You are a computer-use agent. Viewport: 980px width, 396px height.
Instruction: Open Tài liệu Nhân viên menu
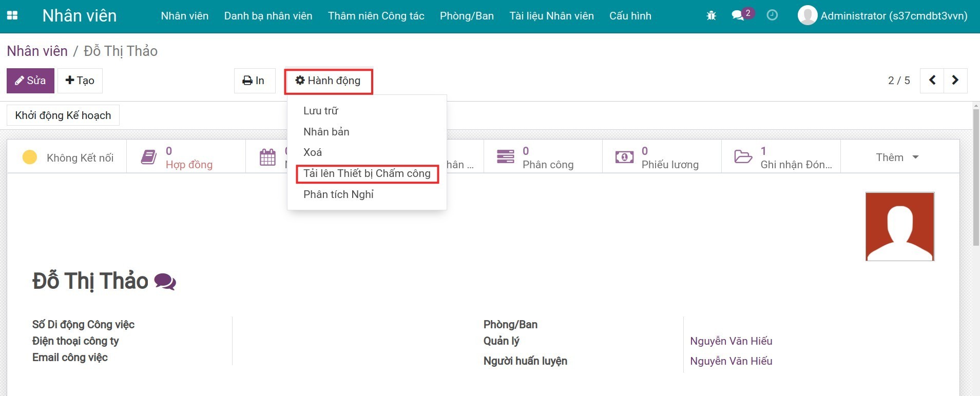(x=552, y=16)
